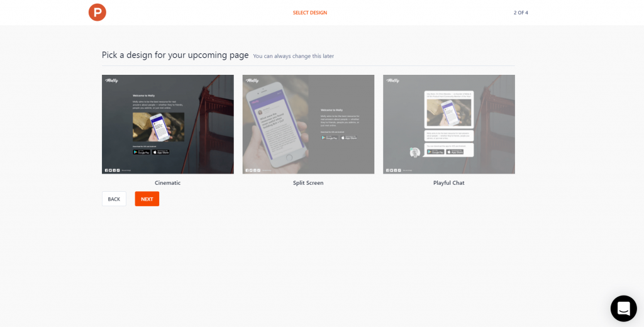
Task: Select the Split Screen design thumbnail
Action: click(308, 124)
